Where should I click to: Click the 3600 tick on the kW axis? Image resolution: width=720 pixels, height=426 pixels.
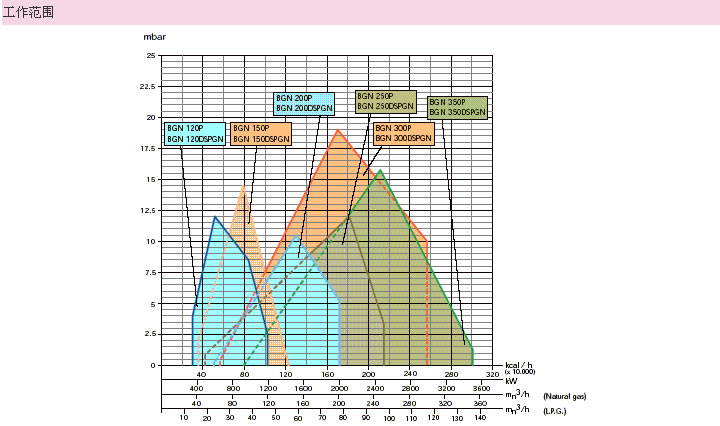coord(481,388)
